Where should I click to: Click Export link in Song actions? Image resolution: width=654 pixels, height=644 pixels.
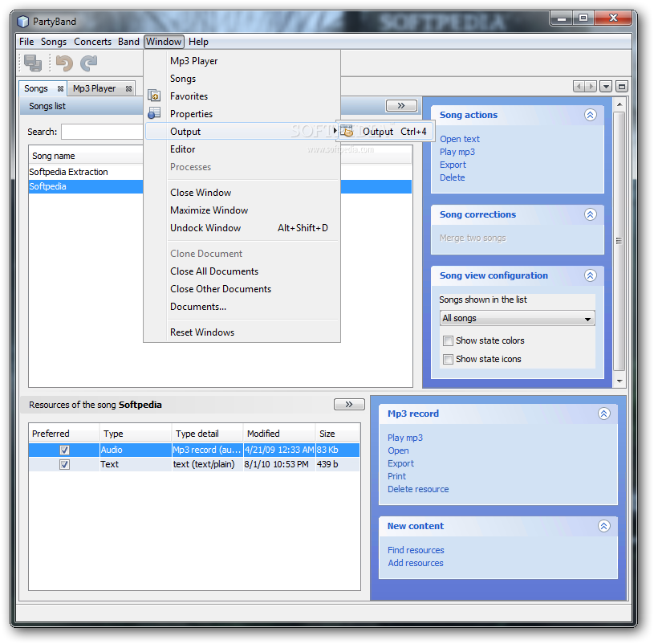point(453,165)
